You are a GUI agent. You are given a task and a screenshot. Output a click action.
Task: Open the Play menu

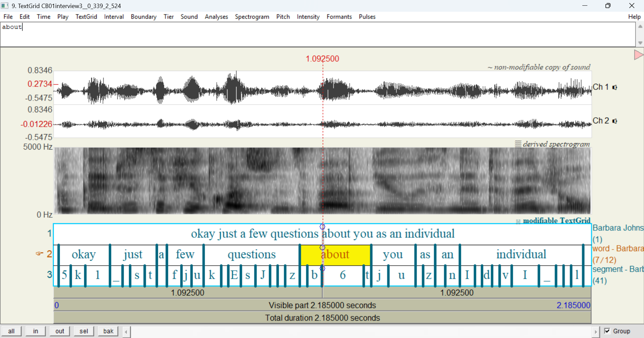point(63,17)
